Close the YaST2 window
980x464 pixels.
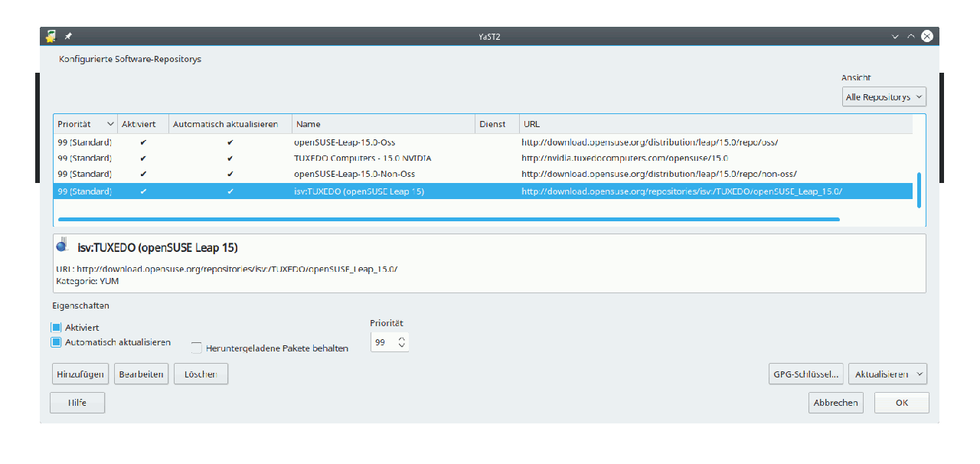tap(927, 36)
